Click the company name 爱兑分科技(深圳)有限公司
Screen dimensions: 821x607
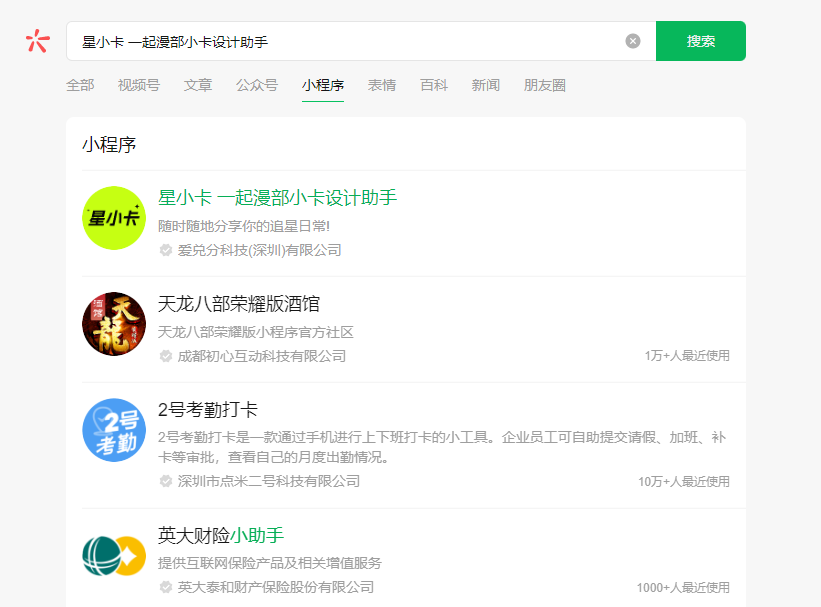tap(259, 250)
